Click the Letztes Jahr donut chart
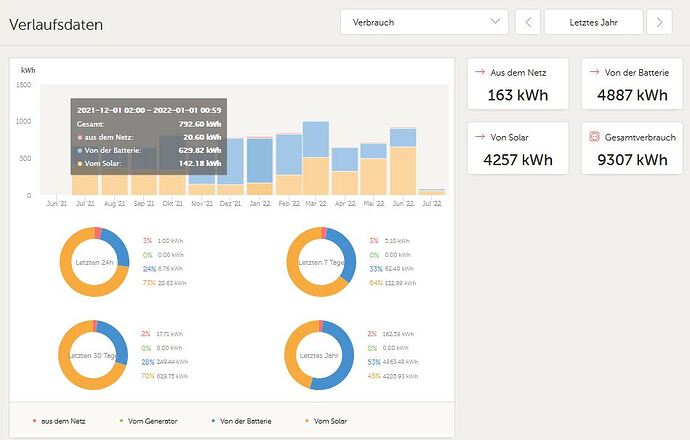This screenshot has height=440, width=690. coord(319,355)
